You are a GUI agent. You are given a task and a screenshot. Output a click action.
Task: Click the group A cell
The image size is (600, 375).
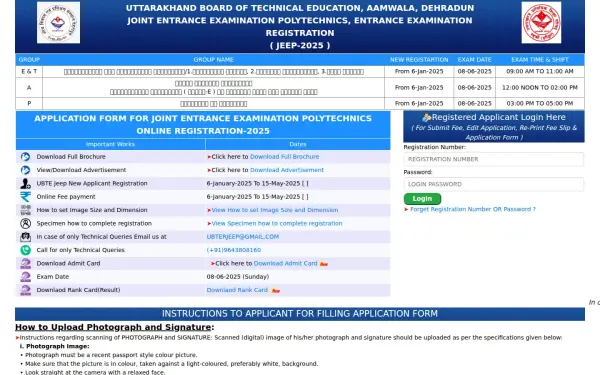coord(29,88)
